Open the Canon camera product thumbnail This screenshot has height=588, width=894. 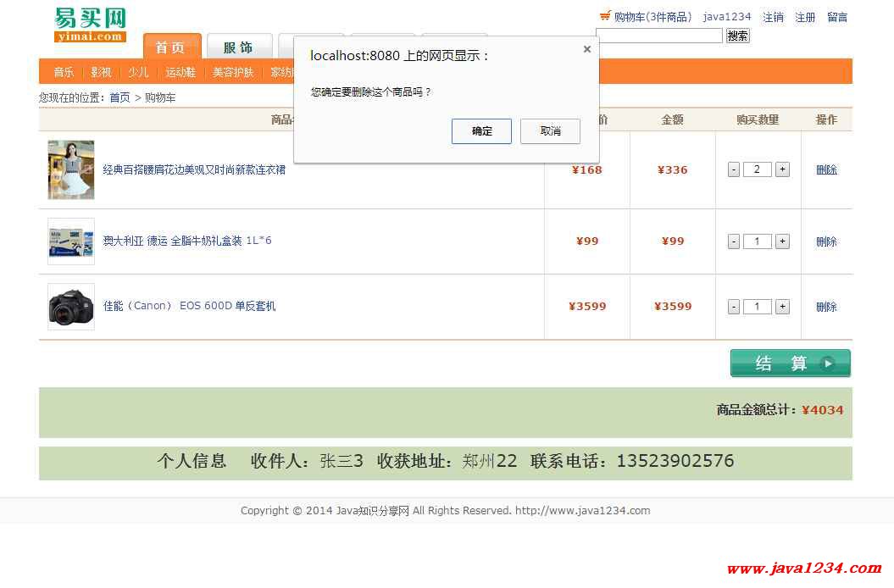(x=71, y=307)
